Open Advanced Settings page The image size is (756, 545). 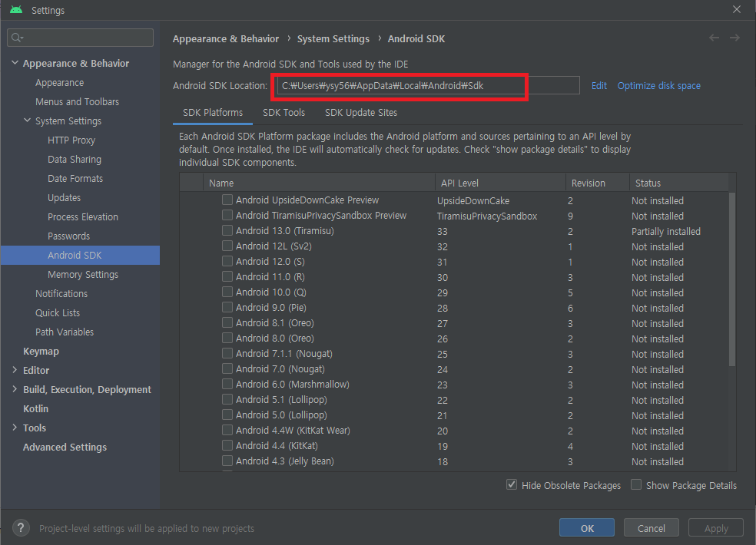tap(65, 448)
